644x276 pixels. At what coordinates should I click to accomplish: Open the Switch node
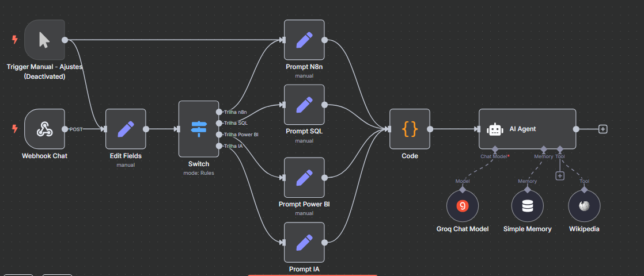[x=199, y=129]
